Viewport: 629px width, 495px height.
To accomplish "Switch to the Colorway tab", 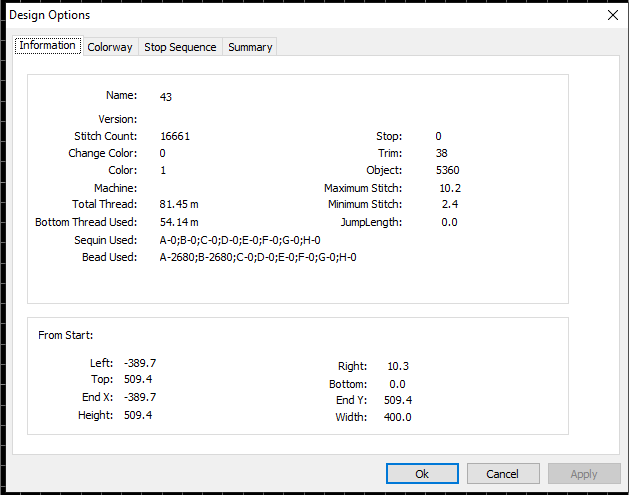I will coord(110,47).
